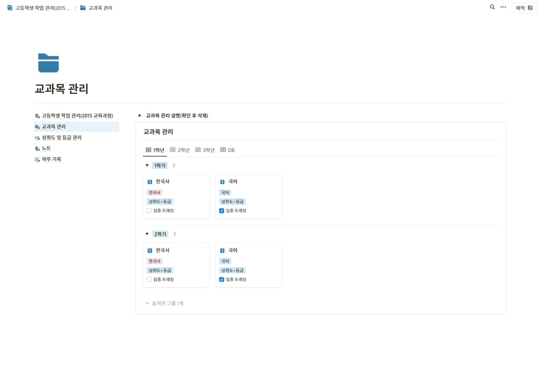Collapse the 1학기 group triangle

point(147,165)
